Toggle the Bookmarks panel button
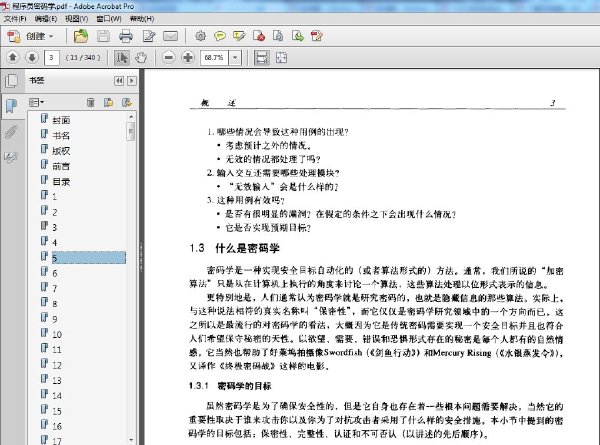600x445 pixels. coord(11,106)
